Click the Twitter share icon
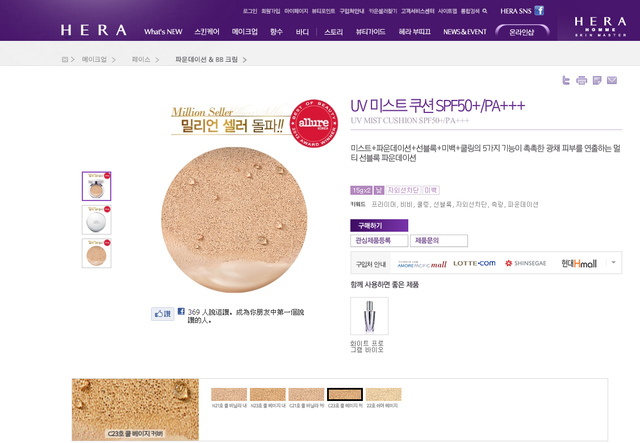The image size is (640, 443). pyautogui.click(x=566, y=80)
